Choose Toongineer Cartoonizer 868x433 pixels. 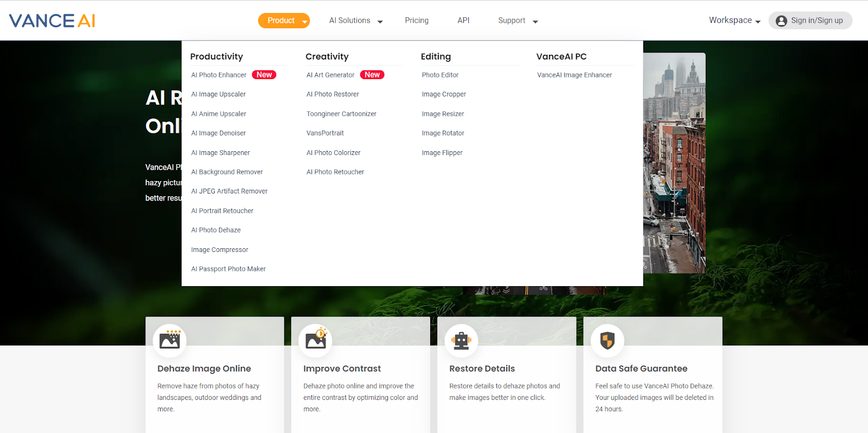pyautogui.click(x=341, y=114)
